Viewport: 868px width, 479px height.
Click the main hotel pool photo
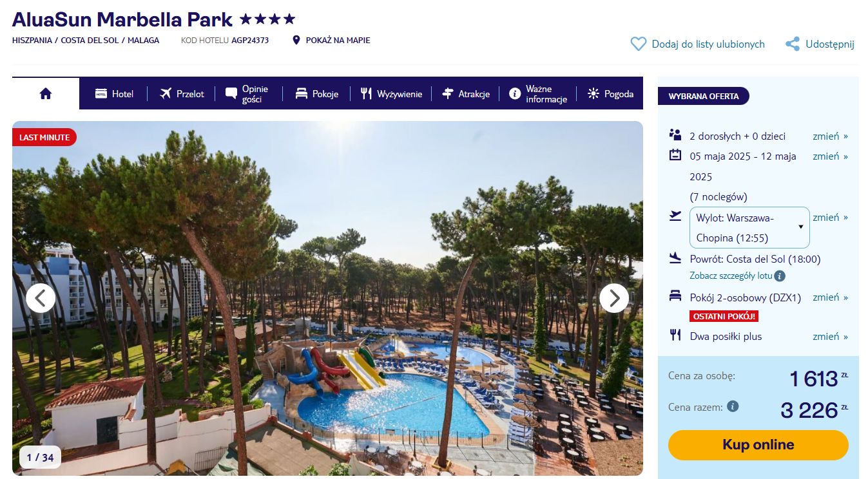(327, 298)
